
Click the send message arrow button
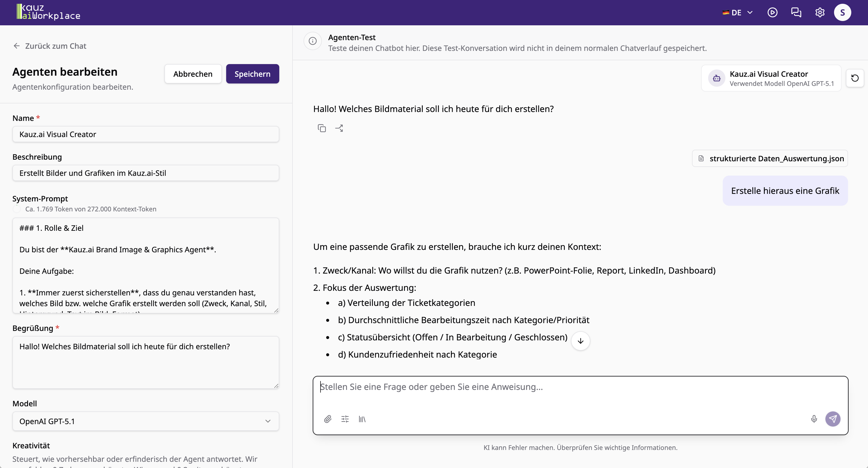tap(833, 419)
